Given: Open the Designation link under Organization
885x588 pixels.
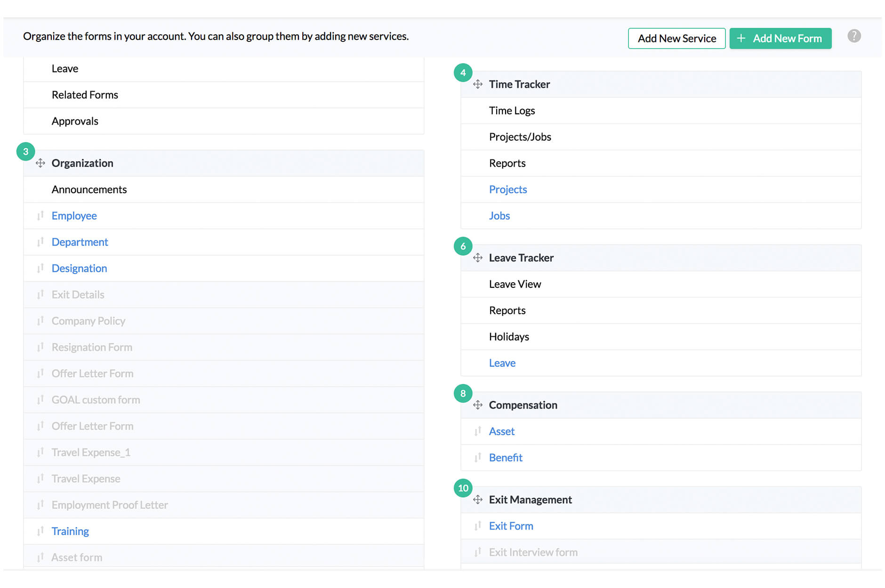Looking at the screenshot, I should pyautogui.click(x=79, y=268).
